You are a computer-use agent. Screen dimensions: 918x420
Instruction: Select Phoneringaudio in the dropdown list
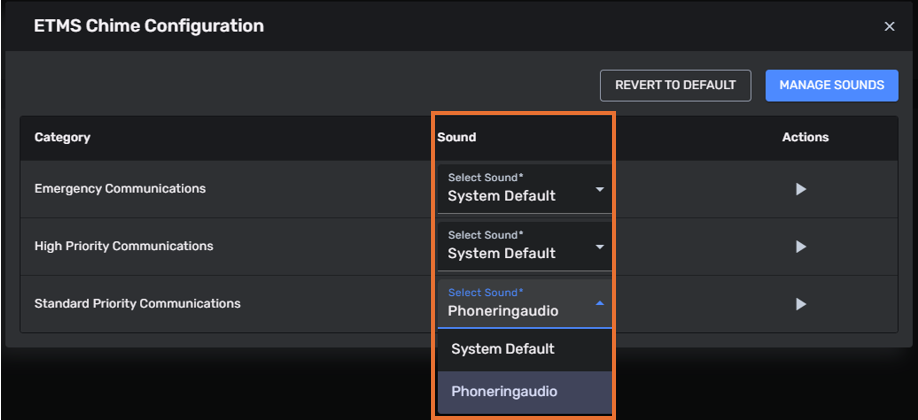(504, 391)
